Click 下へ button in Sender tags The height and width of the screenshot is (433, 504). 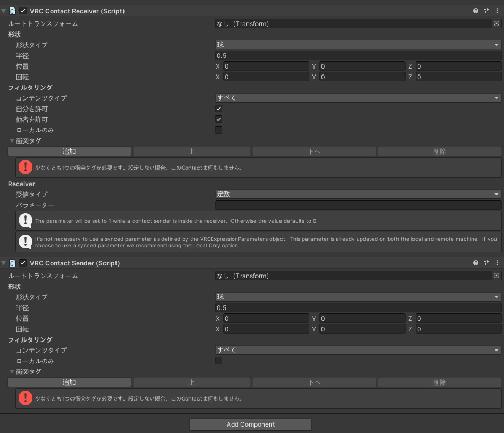coord(314,382)
